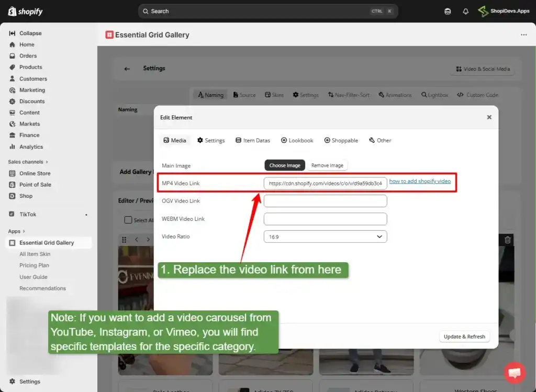Viewport: 536px width, 392px height.
Task: Switch to the Animations tab
Action: (x=395, y=95)
